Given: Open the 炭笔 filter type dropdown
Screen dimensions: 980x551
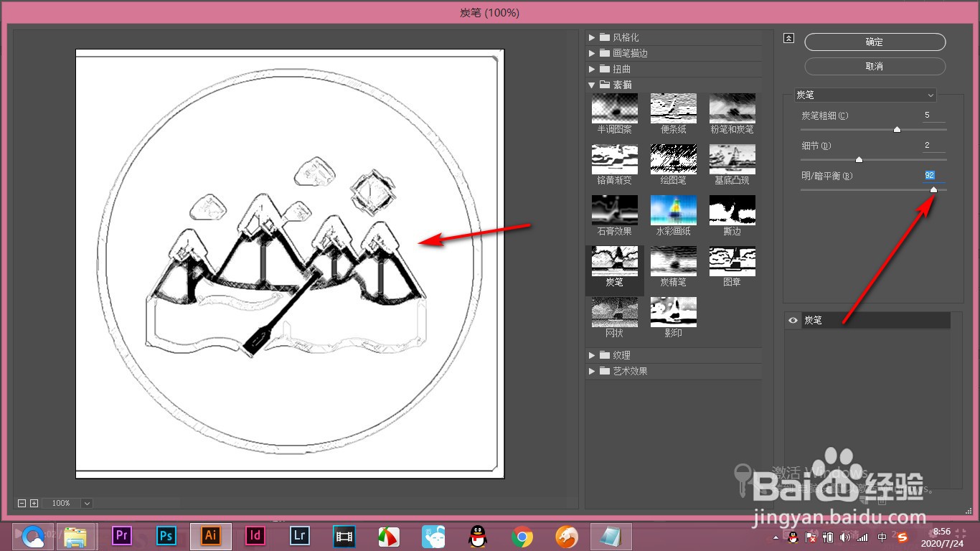Looking at the screenshot, I should (x=865, y=95).
